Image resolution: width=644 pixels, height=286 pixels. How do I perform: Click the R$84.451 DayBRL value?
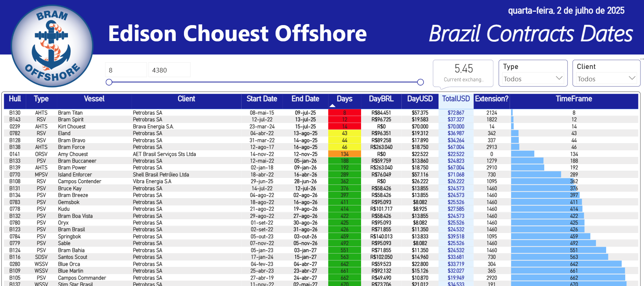(381, 113)
